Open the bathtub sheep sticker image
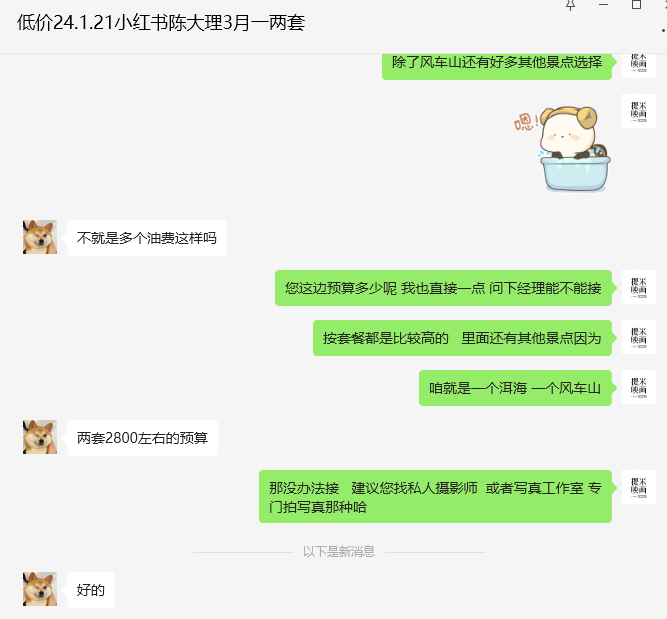 pyautogui.click(x=563, y=148)
